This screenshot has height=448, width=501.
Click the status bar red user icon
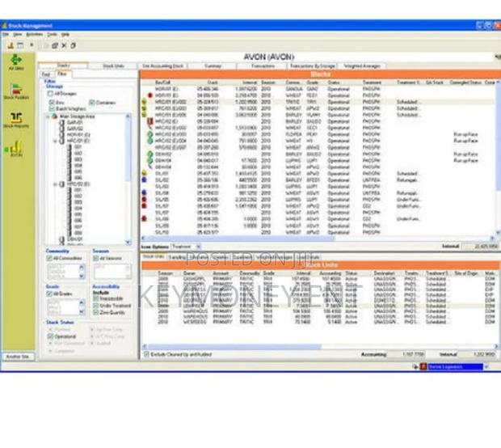tap(423, 366)
